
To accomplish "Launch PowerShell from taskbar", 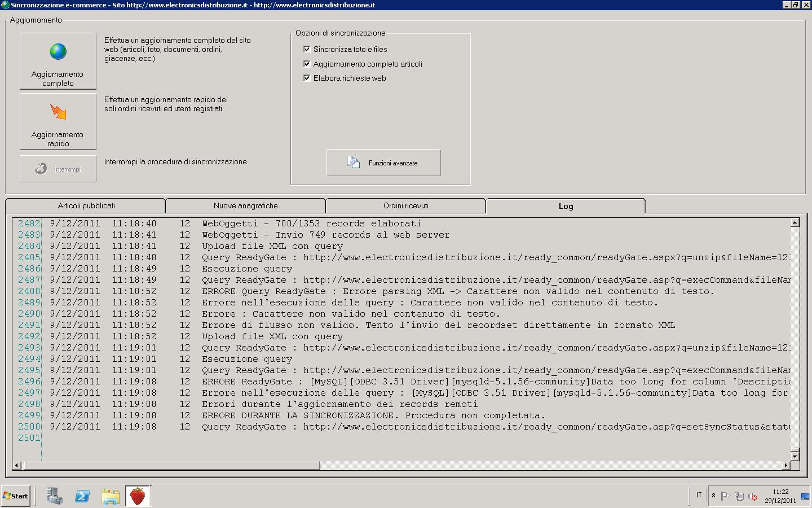I will 82,496.
